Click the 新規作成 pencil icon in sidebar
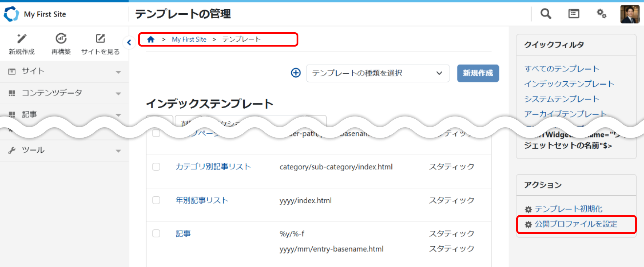 pos(22,39)
